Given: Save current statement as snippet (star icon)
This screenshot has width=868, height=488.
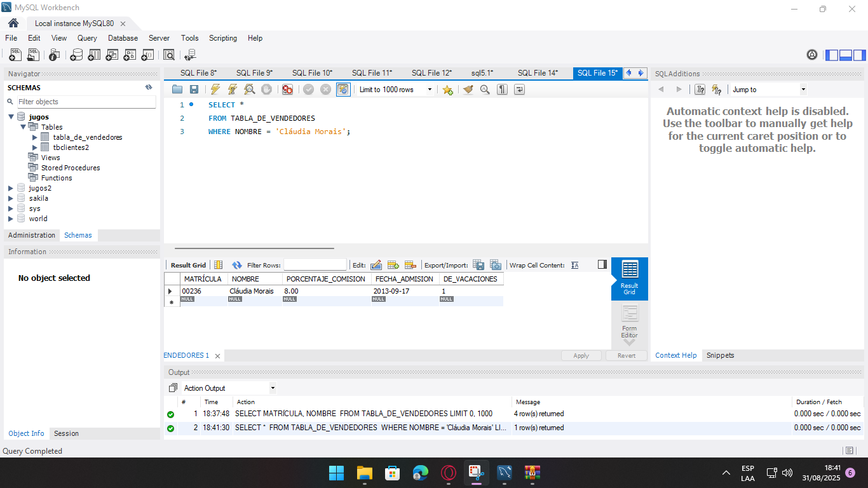Looking at the screenshot, I should click(447, 90).
